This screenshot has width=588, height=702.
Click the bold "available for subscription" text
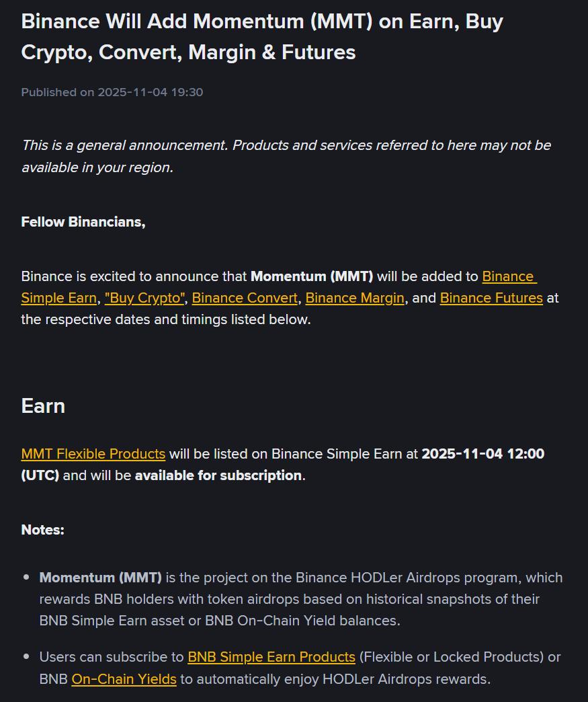[218, 475]
